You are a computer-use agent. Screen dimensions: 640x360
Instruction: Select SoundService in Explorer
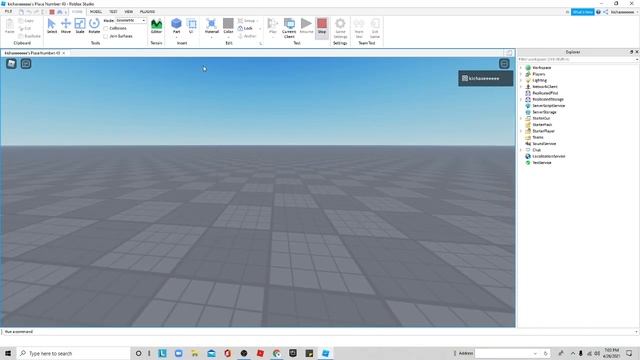(544, 144)
